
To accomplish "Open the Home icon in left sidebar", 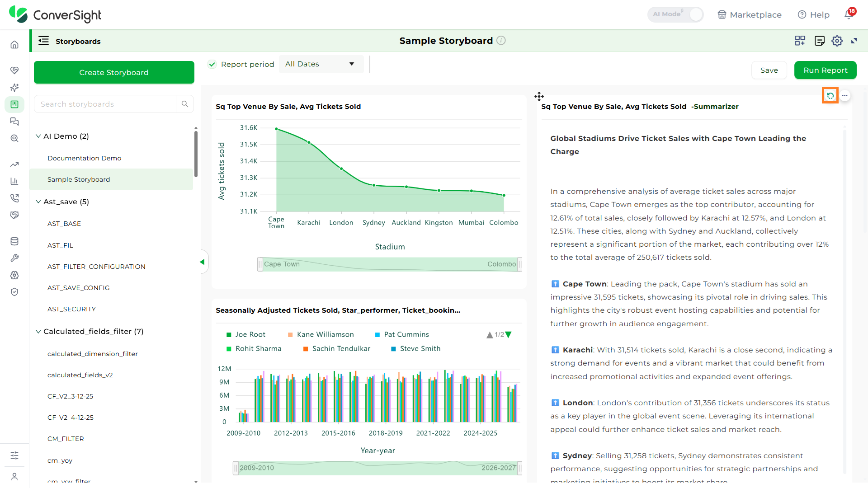I will click(x=14, y=45).
